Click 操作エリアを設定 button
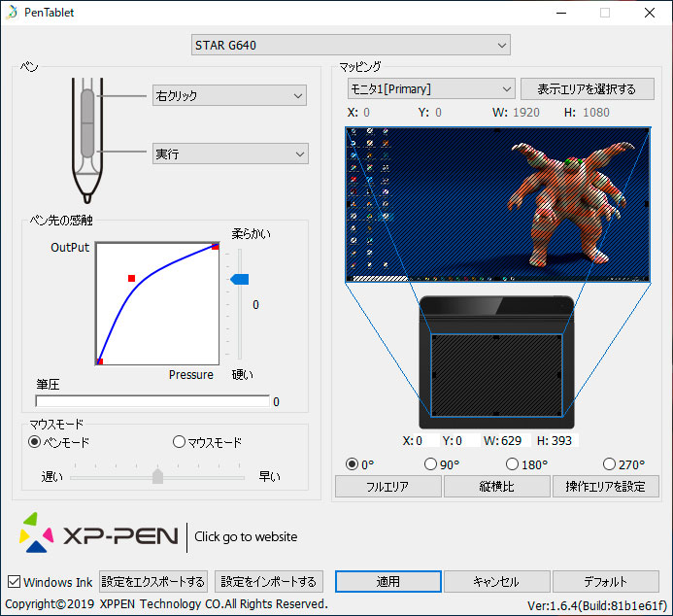Screen dimensions: 673x616 (x=606, y=487)
